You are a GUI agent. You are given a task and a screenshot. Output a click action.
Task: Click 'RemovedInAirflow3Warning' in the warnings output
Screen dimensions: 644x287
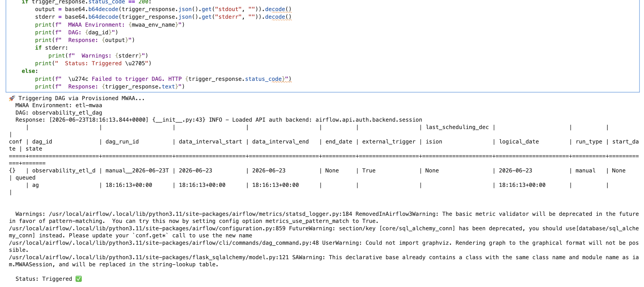395,214
